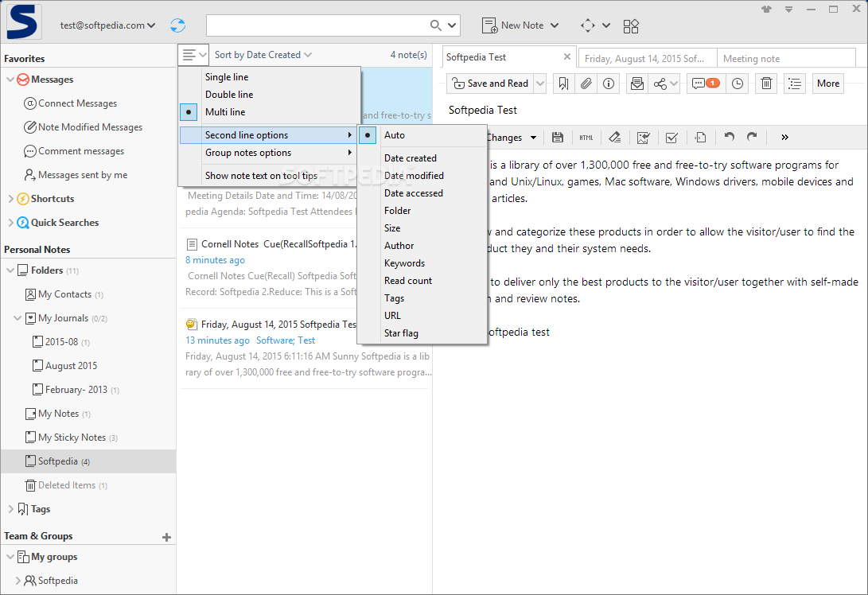Collapse the Messages tree node

[x=10, y=80]
